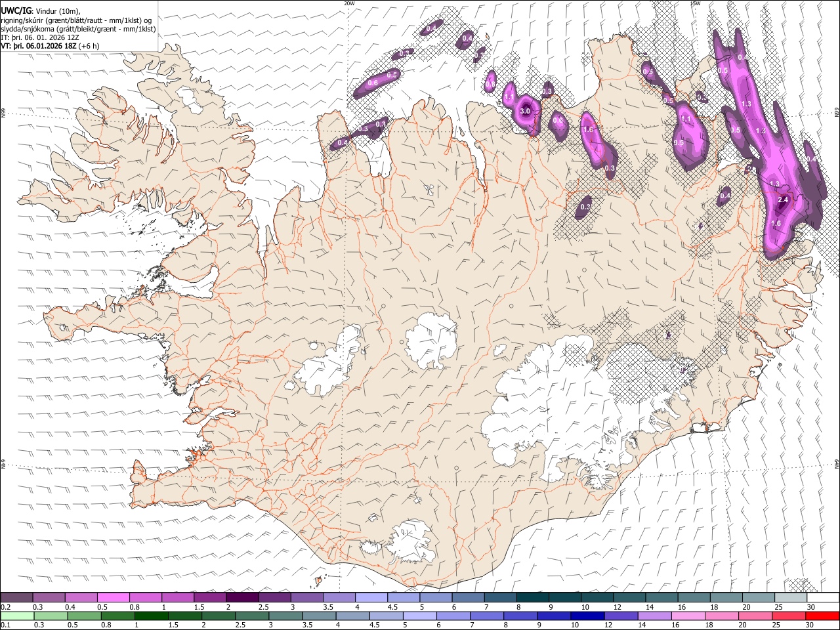Click the dark plum 0.2 swatch in the snow legend

coord(16,597)
